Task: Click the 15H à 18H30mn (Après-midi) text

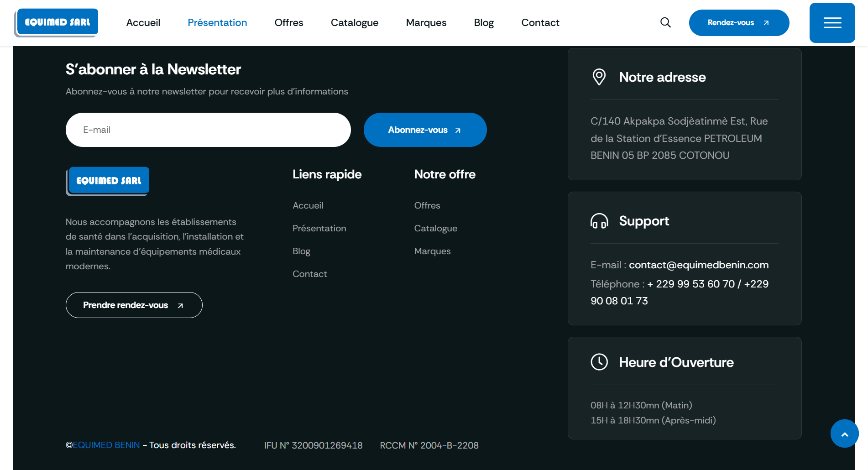Action: point(653,420)
